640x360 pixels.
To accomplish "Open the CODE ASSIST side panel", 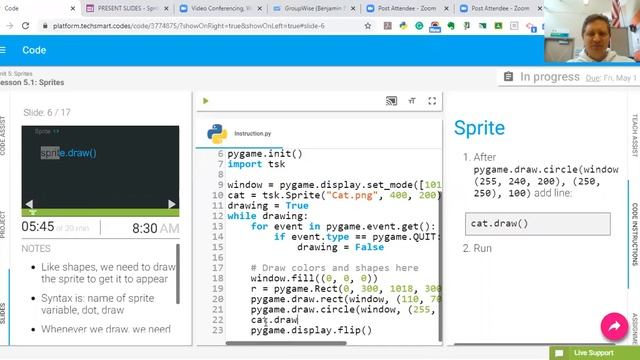I will pos(3,136).
